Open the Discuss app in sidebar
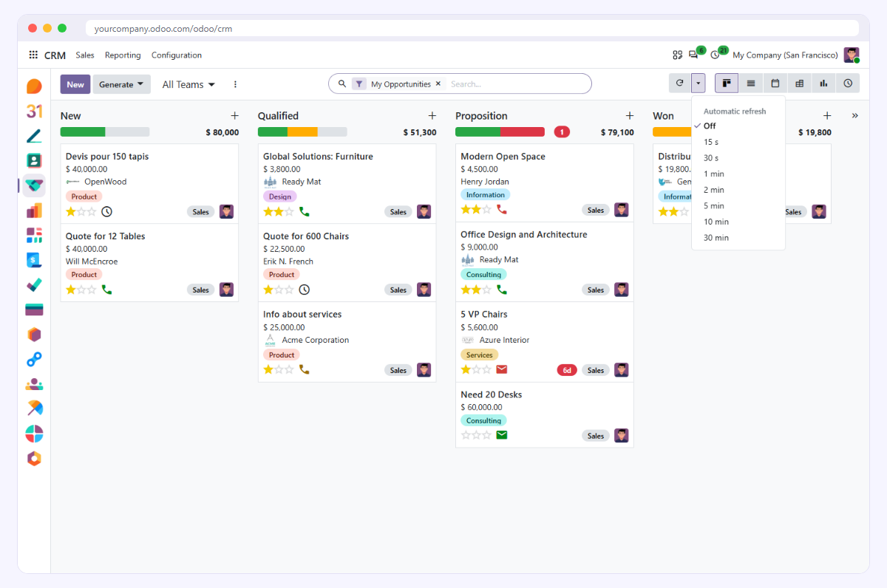887x588 pixels. coord(34,86)
